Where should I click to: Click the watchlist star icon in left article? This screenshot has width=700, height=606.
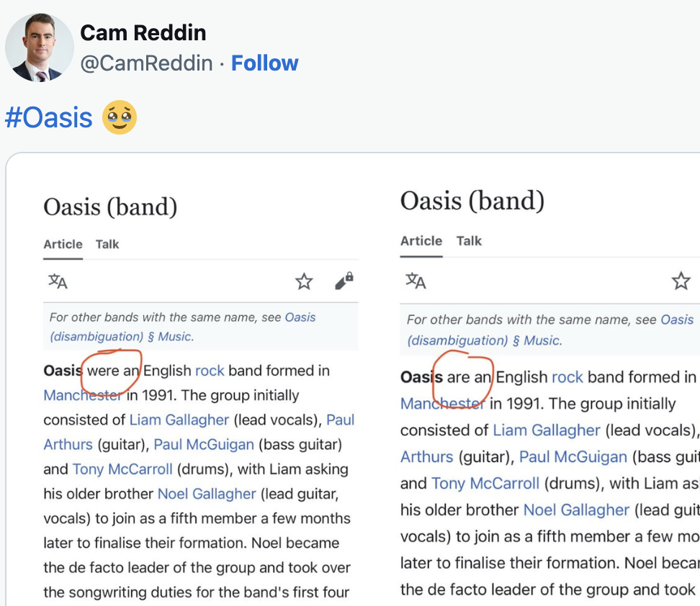[x=304, y=281]
